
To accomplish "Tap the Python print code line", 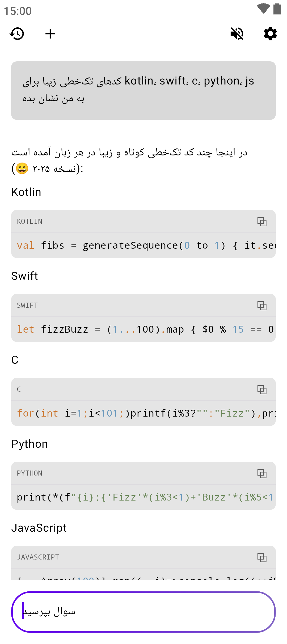I will [x=143, y=497].
